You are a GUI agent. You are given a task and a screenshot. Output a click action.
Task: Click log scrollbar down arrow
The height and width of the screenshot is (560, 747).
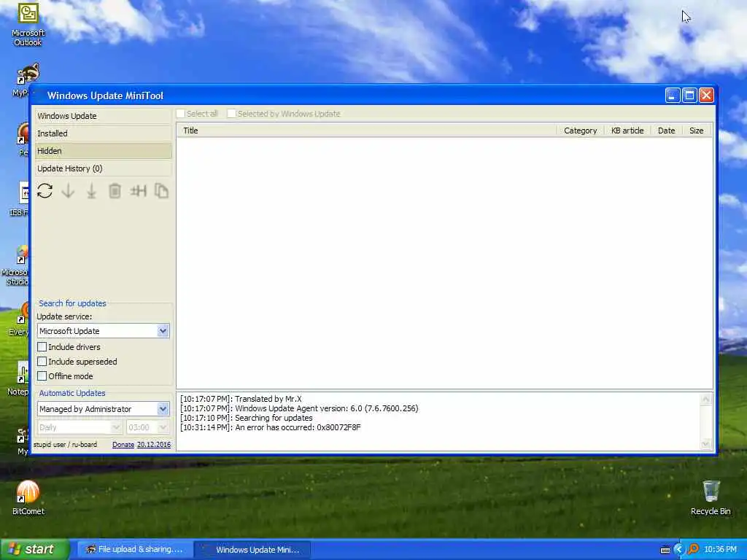(705, 444)
